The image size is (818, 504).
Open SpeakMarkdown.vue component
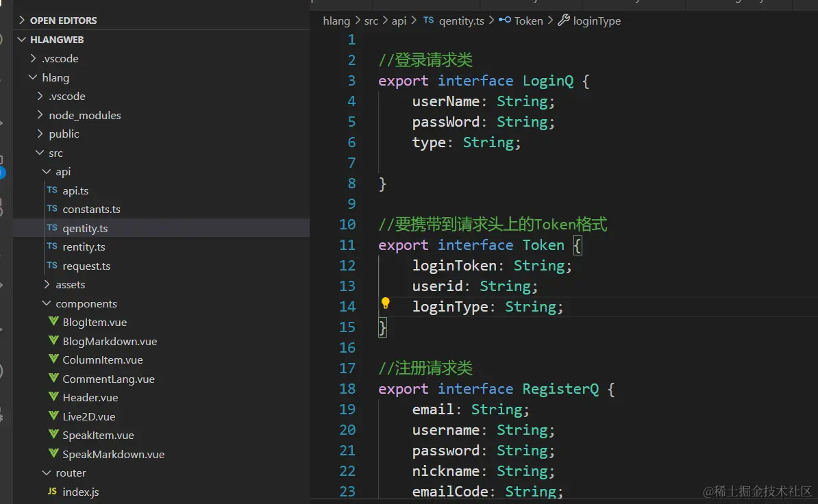click(x=113, y=454)
